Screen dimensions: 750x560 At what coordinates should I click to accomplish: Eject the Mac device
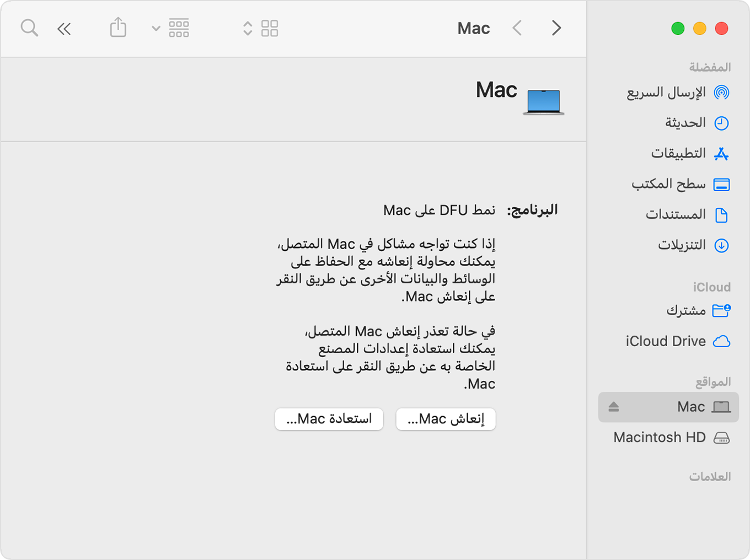[x=614, y=407]
